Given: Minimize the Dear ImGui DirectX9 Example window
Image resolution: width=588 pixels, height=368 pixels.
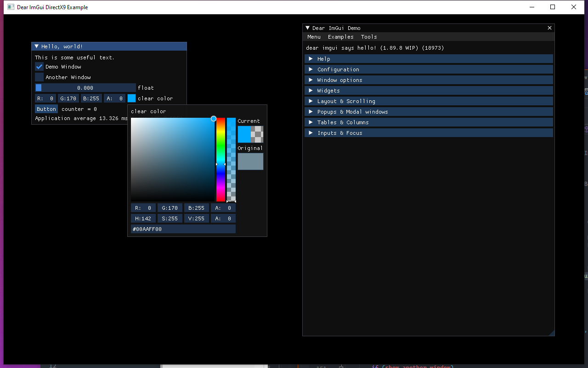Looking at the screenshot, I should pyautogui.click(x=532, y=7).
